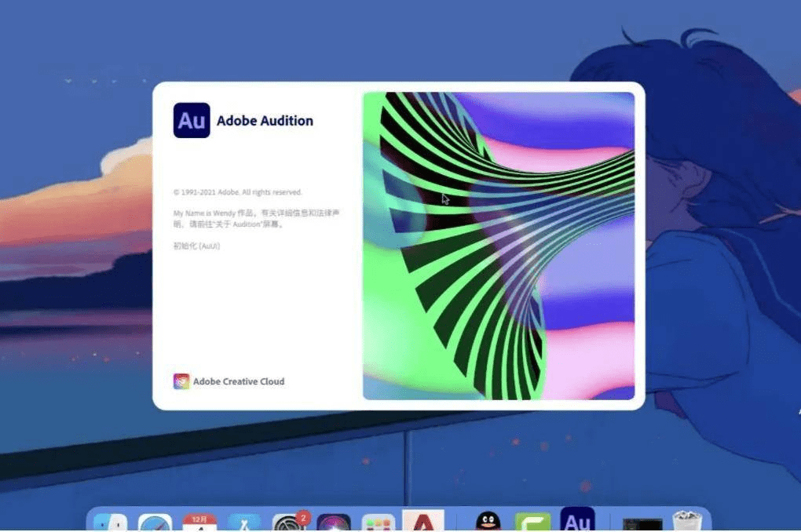Click the 1991-2021 Adobe copyright line
This screenshot has height=532, width=801.
pyautogui.click(x=237, y=192)
